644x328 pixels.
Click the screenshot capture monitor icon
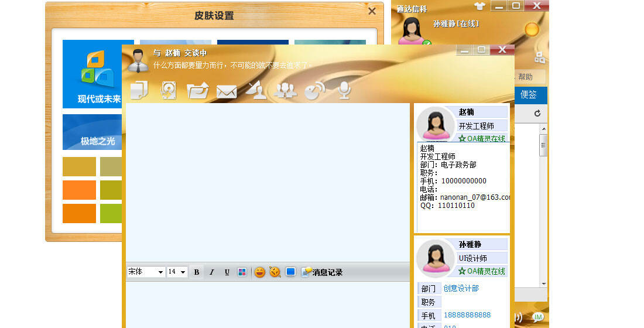(x=290, y=272)
